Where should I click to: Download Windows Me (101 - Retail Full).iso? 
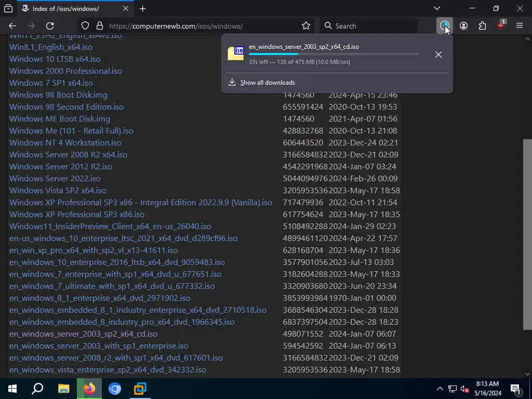tap(71, 130)
